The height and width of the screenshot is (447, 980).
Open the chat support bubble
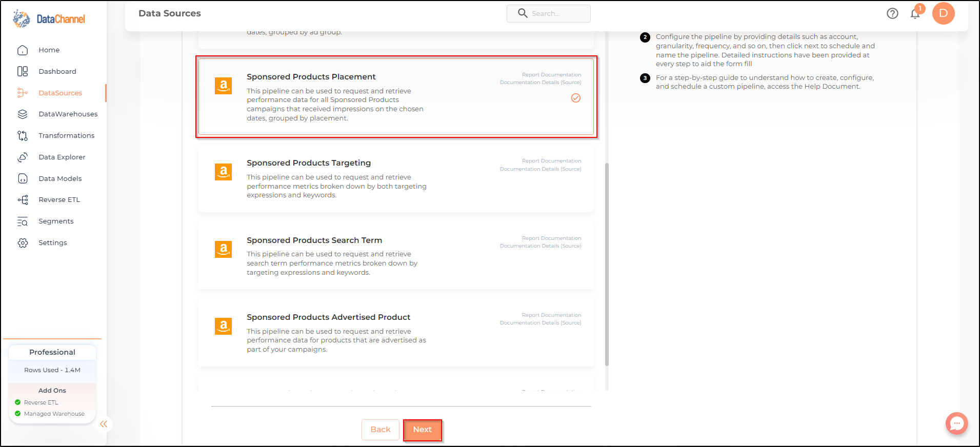coord(956,423)
